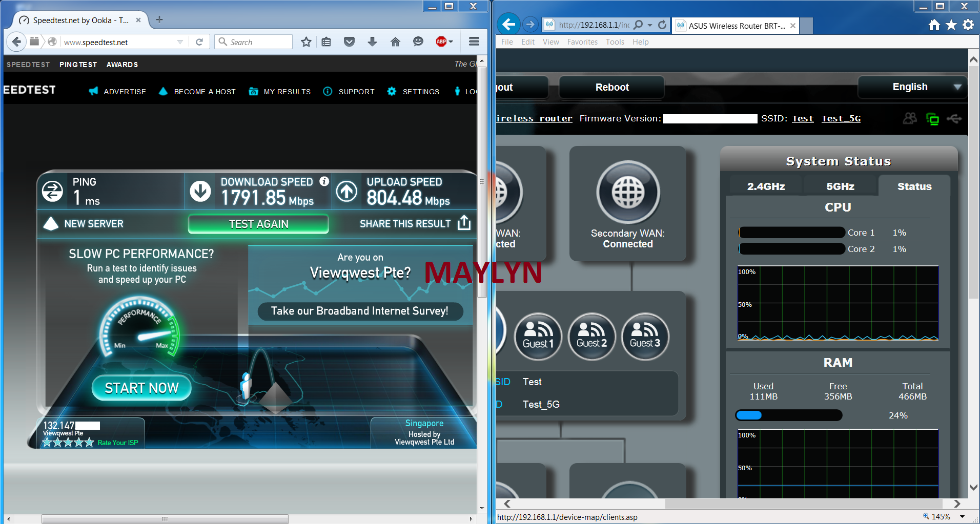The image size is (980, 524).
Task: Click the Adblock Plus ABP icon
Action: (441, 42)
